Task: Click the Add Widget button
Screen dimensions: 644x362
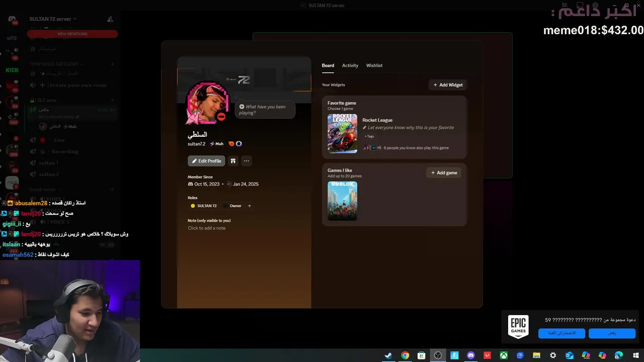Action: (x=448, y=85)
